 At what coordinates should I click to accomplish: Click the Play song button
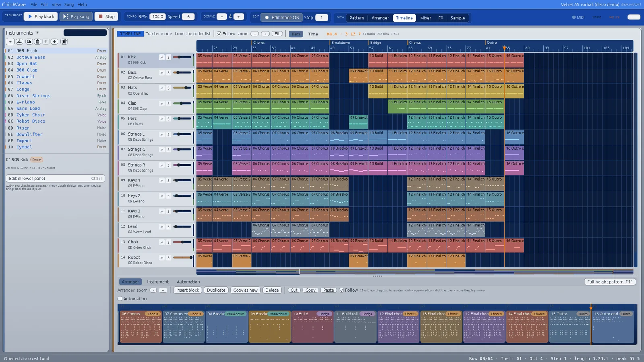(76, 16)
